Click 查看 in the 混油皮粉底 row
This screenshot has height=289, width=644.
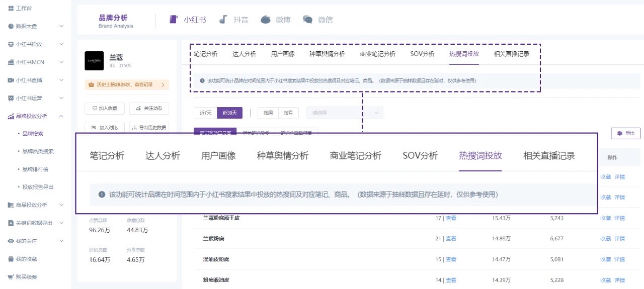pos(451,259)
